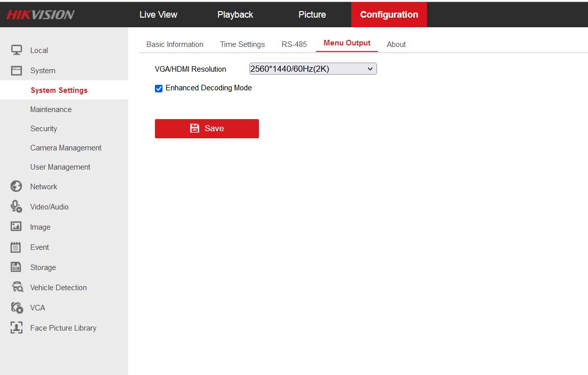The image size is (588, 375).
Task: Open Camera Management page
Action: tap(66, 148)
